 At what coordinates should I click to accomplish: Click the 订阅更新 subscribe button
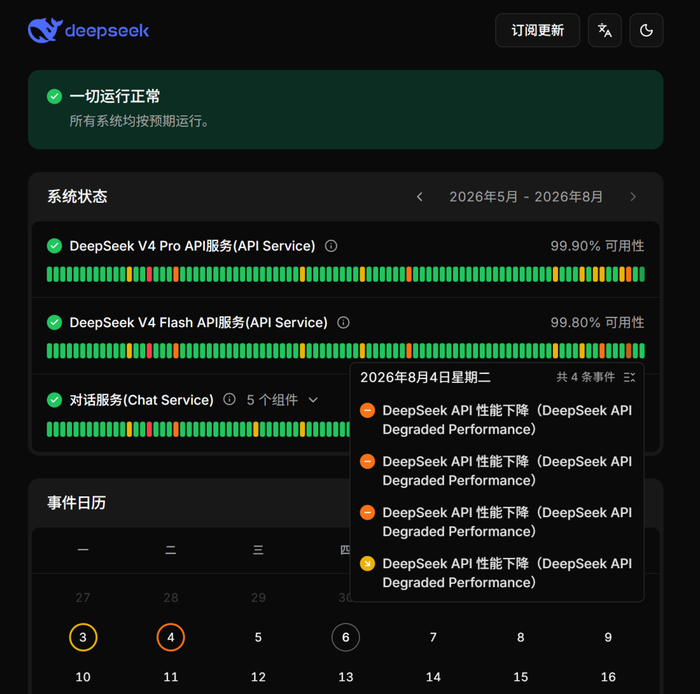tap(537, 30)
